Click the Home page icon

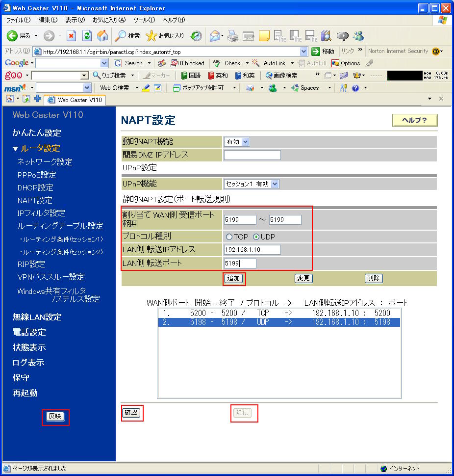point(102,36)
